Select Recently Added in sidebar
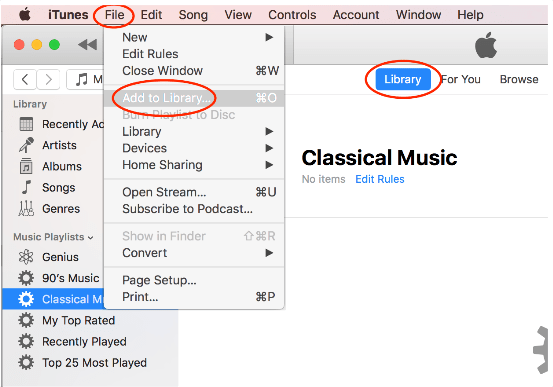 click(72, 124)
